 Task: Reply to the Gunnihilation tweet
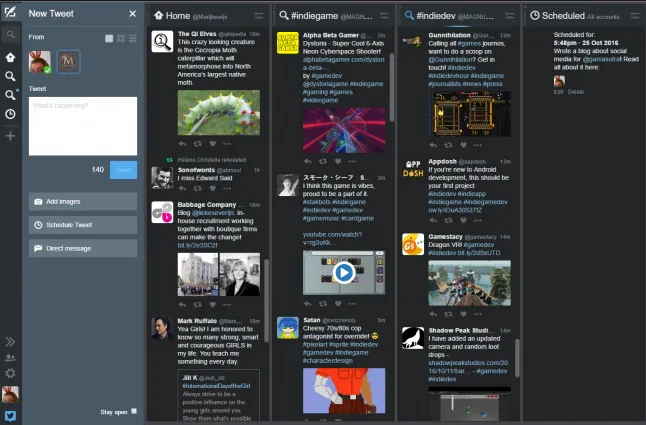pyautogui.click(x=433, y=145)
